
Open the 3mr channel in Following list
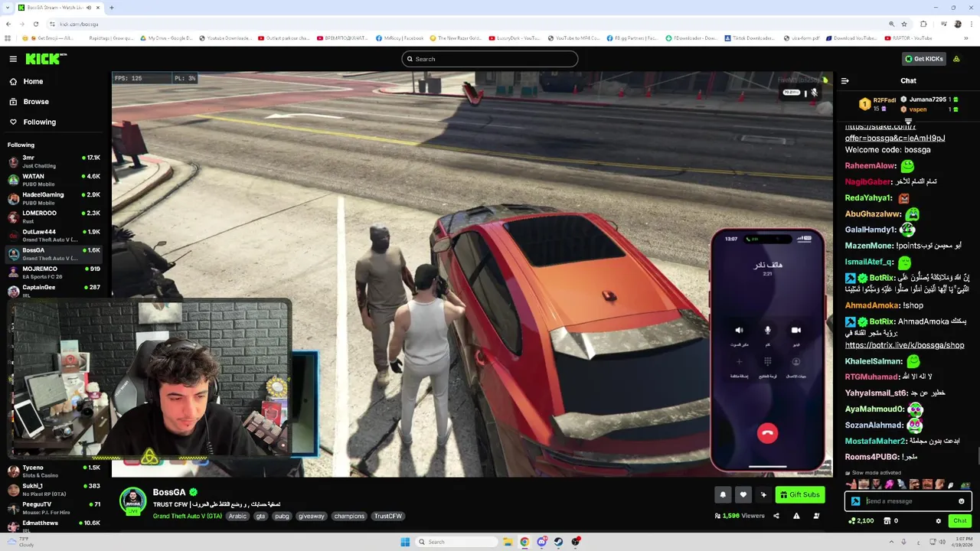54,161
